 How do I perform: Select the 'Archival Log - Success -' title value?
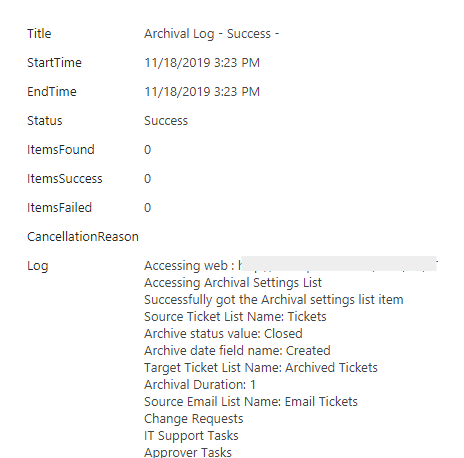pos(212,34)
